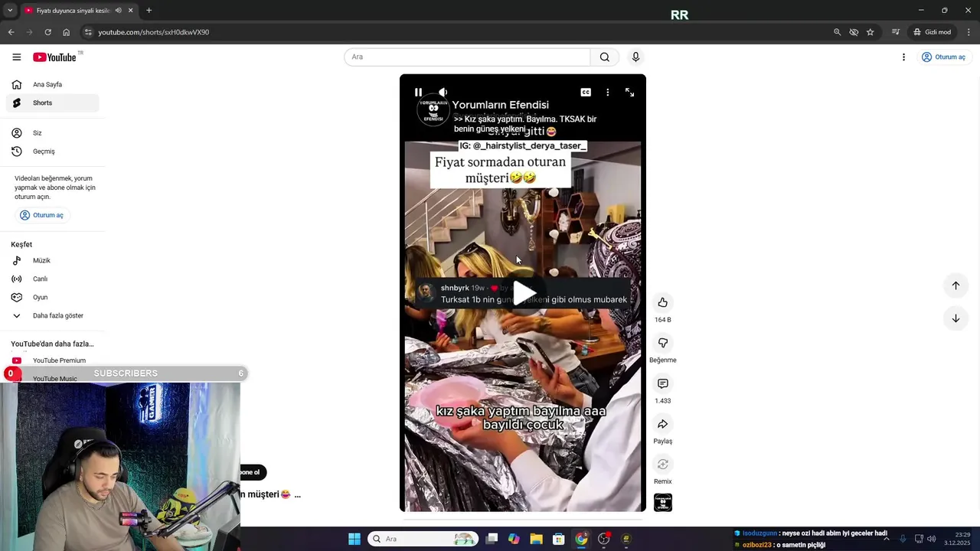Open Remix options for the Short
The height and width of the screenshot is (551, 980).
tap(663, 465)
